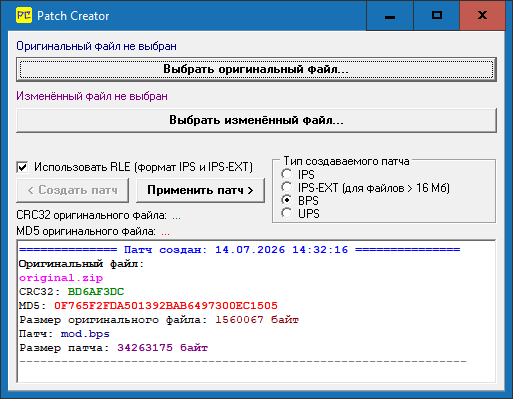Click 'original.zip' in the log
This screenshot has width=513, height=399.
(61, 278)
